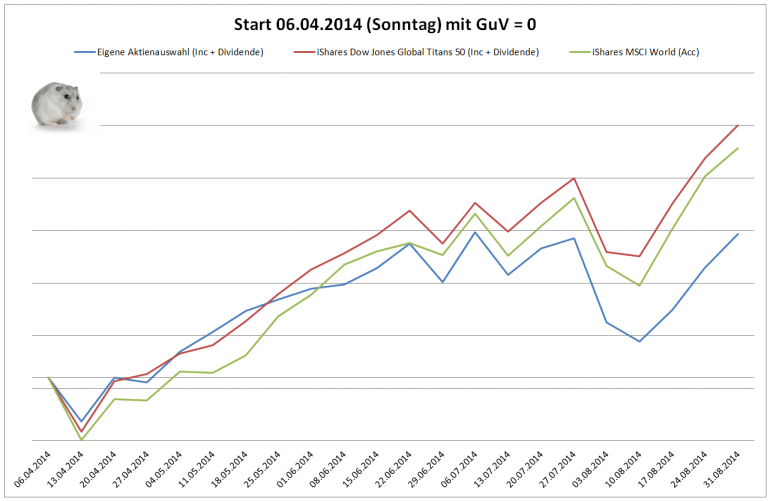
Task: Select the blue 'Eigene Aktienauswahl' legend line swatch
Action: tap(84, 52)
